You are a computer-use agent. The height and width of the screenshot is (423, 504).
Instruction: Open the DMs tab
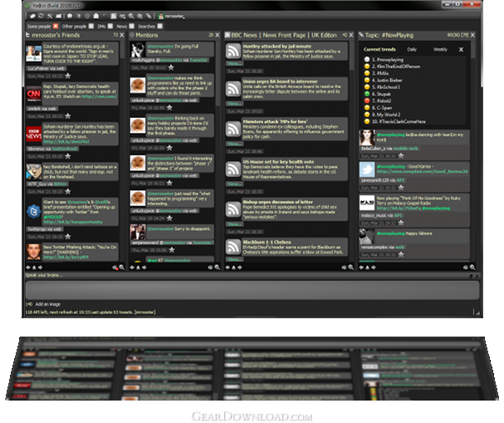pyautogui.click(x=101, y=27)
